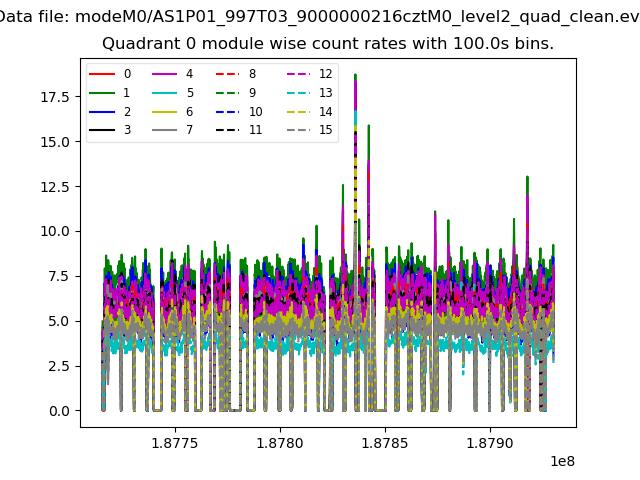This screenshot has height=480, width=640.
Task: Click the magenta solid line for module 4
Action: pyautogui.click(x=166, y=74)
